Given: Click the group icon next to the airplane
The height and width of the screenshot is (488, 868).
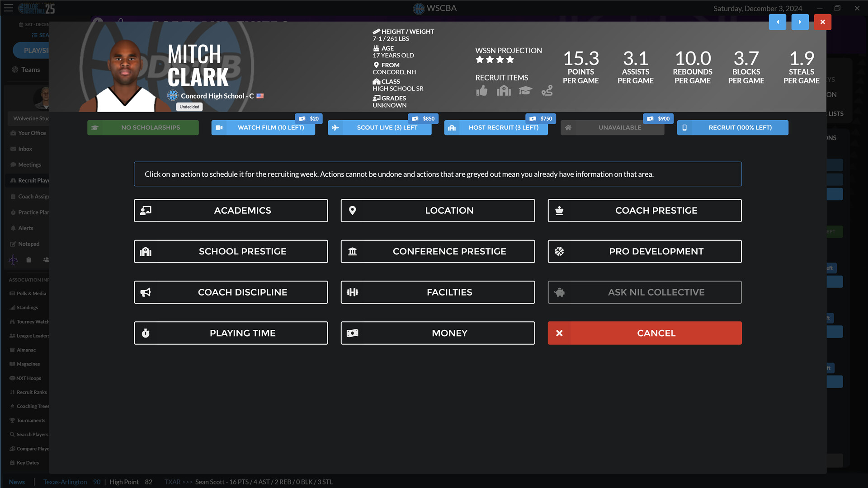Looking at the screenshot, I should click(x=45, y=260).
